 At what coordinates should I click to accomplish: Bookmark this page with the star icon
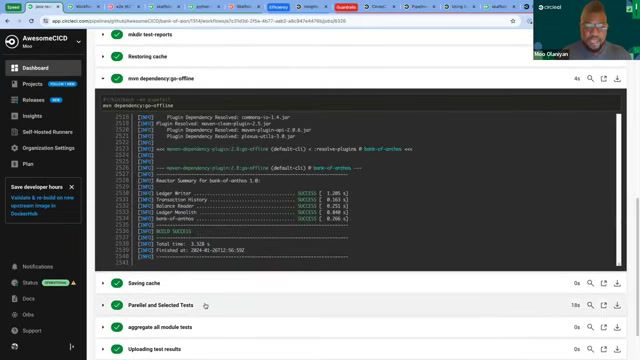pyautogui.click(x=513, y=21)
